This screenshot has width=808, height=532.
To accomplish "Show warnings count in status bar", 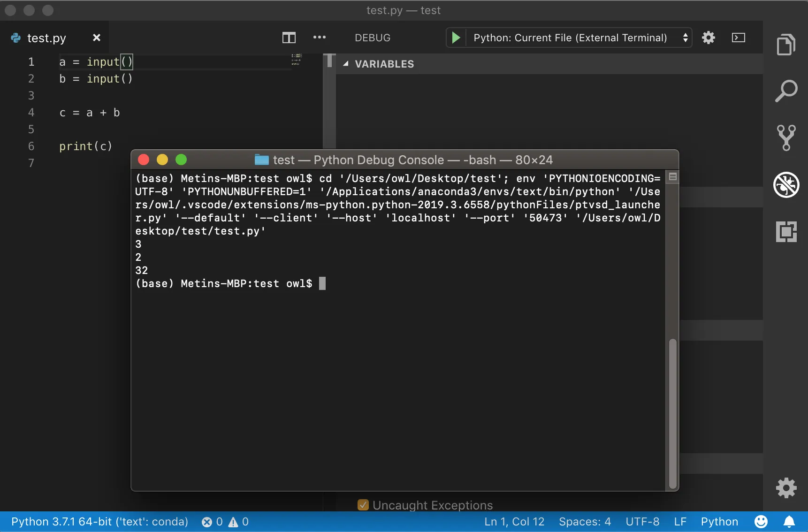I will 238,522.
